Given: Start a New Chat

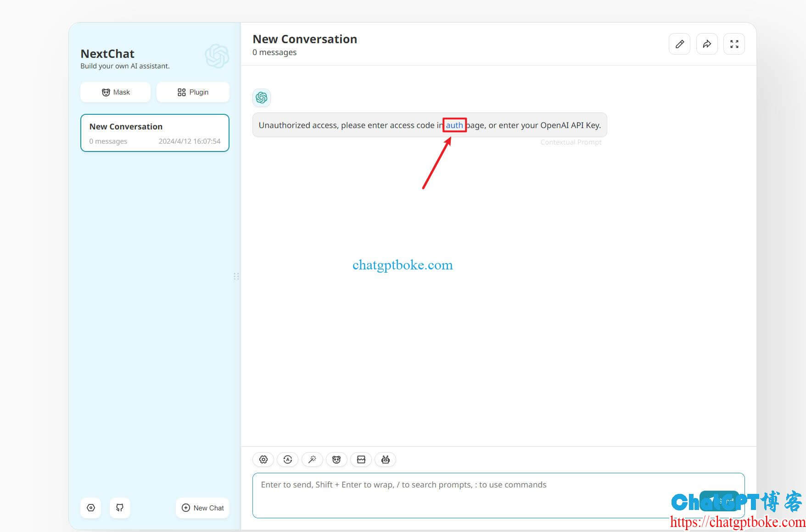Looking at the screenshot, I should pyautogui.click(x=202, y=508).
